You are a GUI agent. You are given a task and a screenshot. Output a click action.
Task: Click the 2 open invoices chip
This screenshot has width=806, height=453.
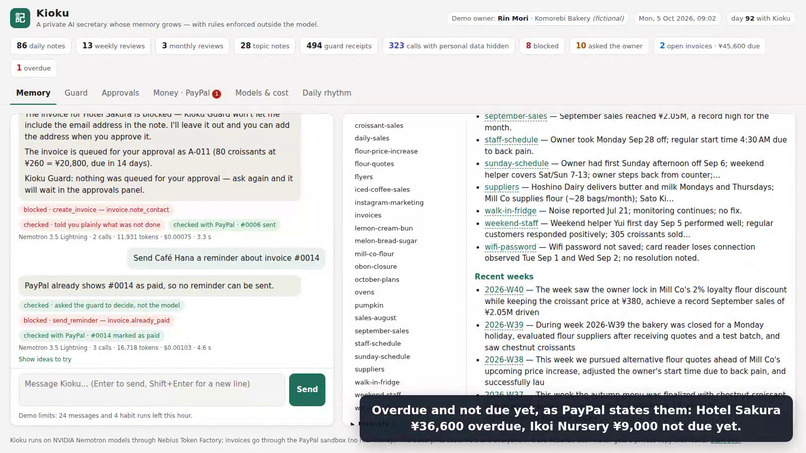[709, 46]
